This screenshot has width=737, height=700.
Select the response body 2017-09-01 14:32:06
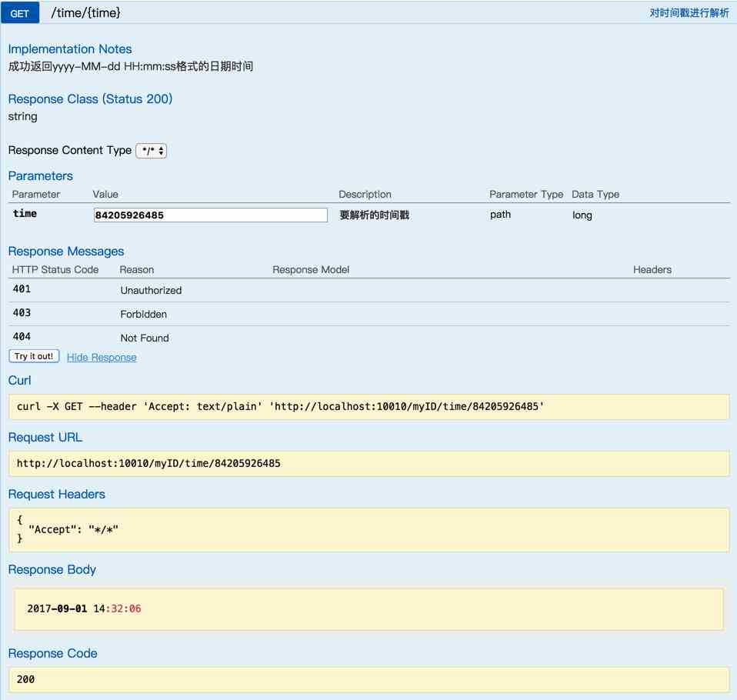tap(84, 608)
